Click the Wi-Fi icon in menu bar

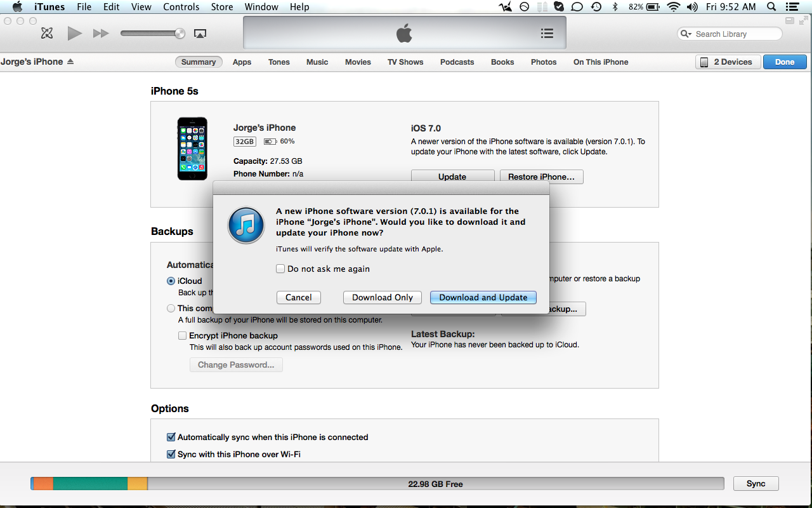673,7
